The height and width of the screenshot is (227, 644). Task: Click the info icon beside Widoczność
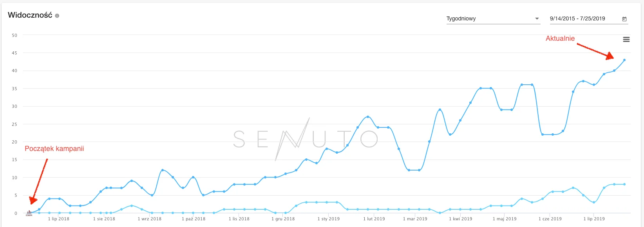pyautogui.click(x=57, y=16)
